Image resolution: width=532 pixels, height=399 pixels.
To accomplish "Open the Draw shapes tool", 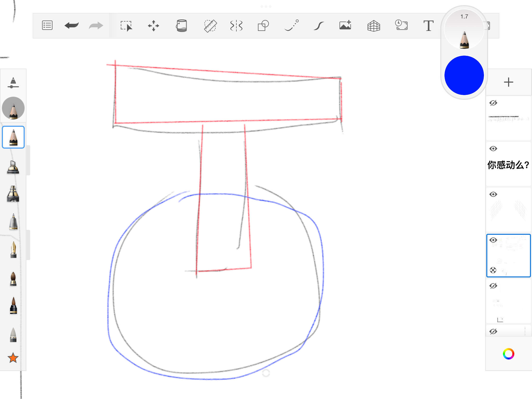I will pos(263,26).
